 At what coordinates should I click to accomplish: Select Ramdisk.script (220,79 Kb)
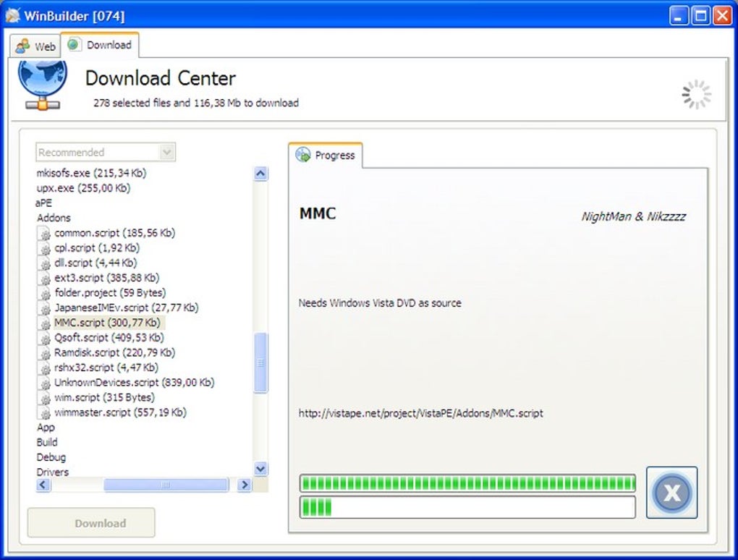[x=114, y=352]
